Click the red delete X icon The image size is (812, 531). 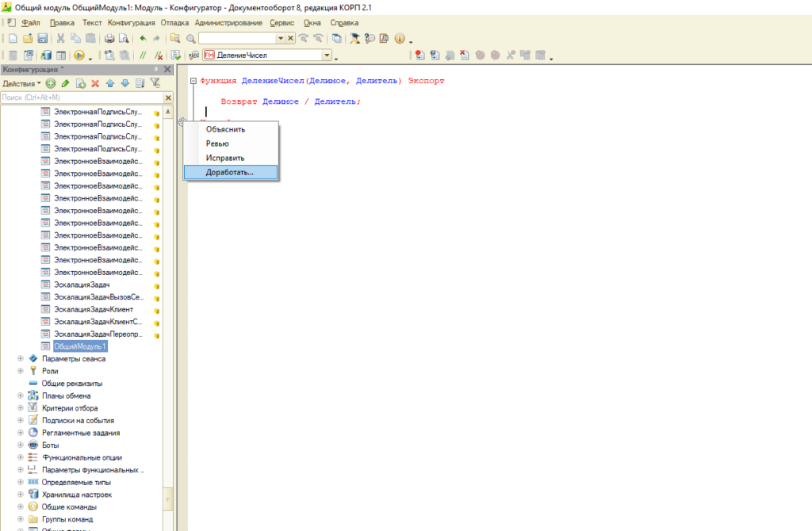click(95, 83)
